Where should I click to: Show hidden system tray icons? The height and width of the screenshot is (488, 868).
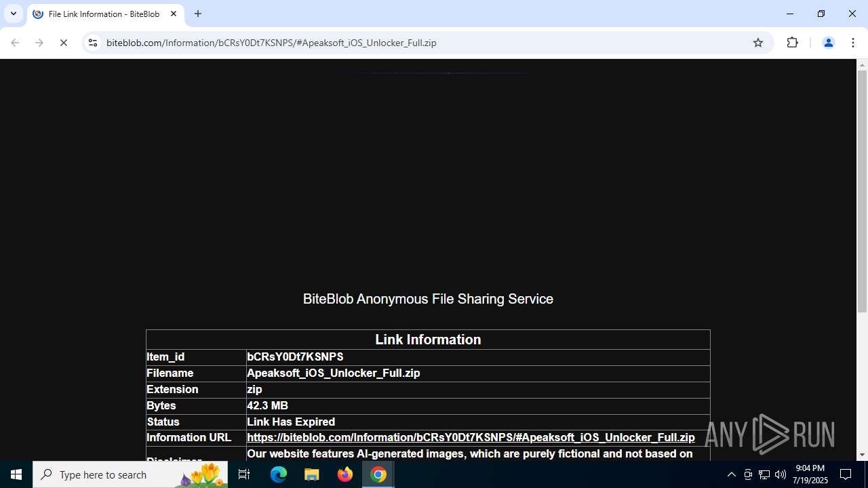731,474
